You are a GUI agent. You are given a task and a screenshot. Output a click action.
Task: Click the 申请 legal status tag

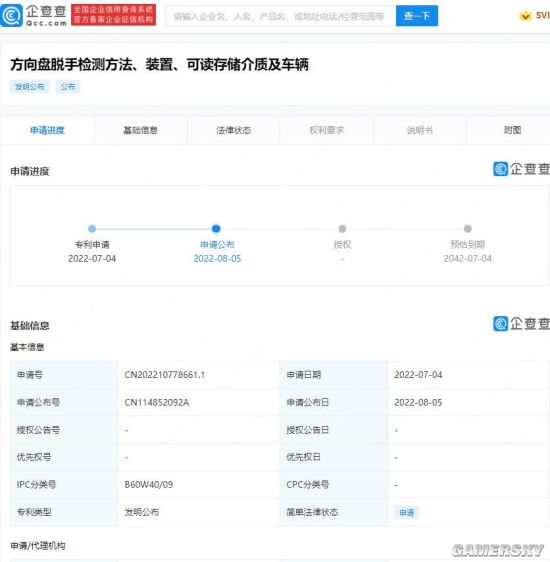(x=407, y=513)
